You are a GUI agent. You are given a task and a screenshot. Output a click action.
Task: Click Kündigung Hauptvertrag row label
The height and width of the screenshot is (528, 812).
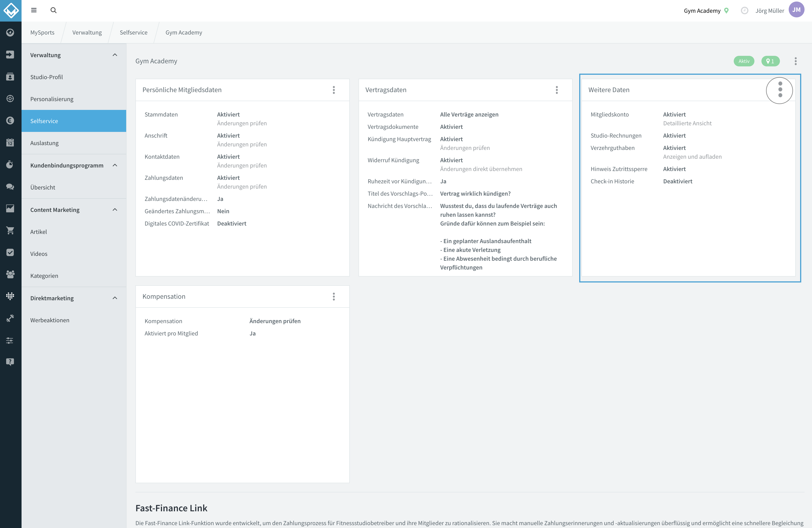click(x=399, y=139)
